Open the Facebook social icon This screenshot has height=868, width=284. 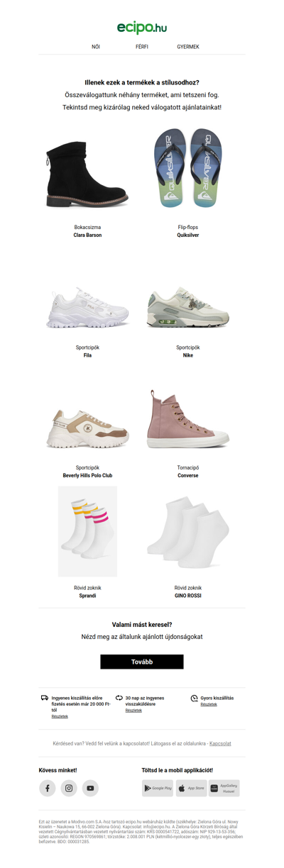[x=48, y=788]
